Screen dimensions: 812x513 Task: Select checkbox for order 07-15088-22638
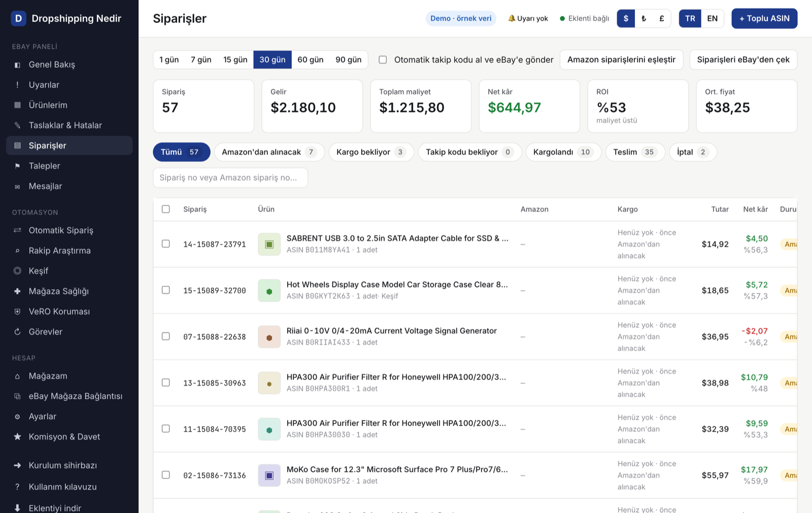[165, 336]
